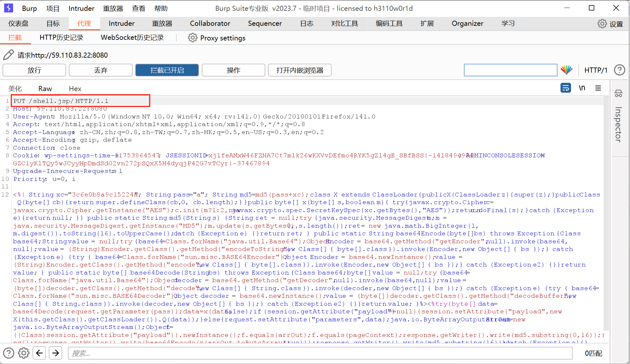Open the 重放器 menu in menu bar

point(113,8)
